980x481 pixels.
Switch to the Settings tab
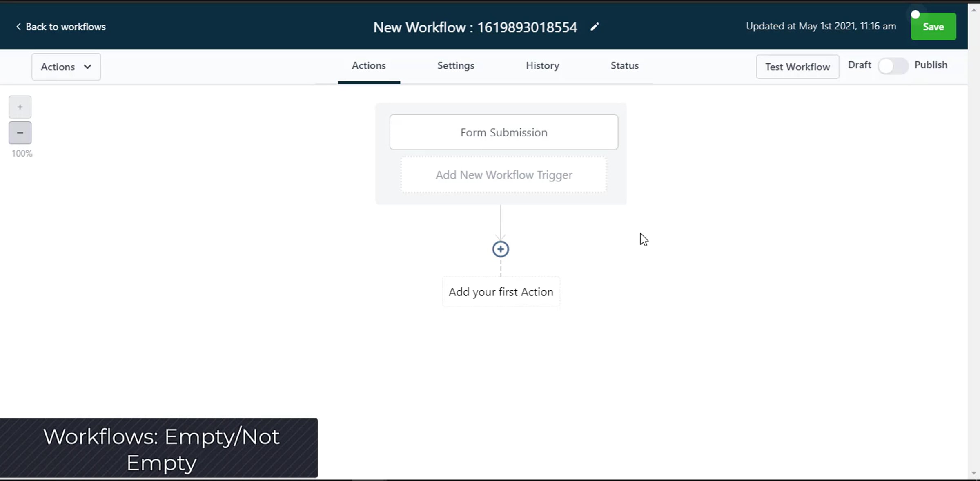point(456,65)
